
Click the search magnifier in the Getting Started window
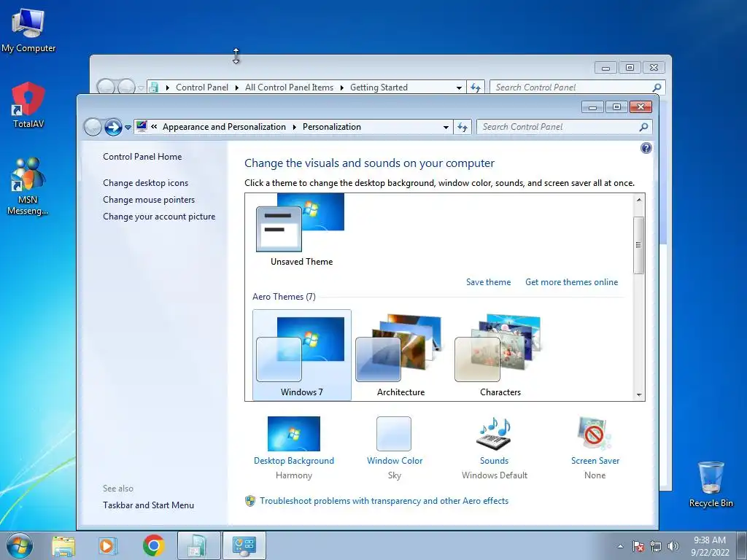click(657, 87)
